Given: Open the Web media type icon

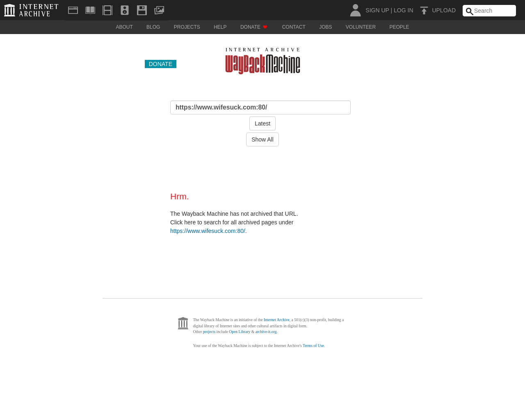Looking at the screenshot, I should pos(73,10).
